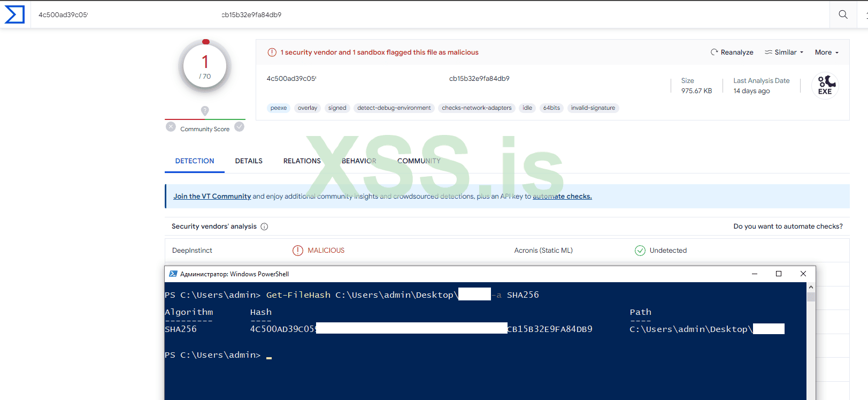Select the idle tag

tap(527, 108)
